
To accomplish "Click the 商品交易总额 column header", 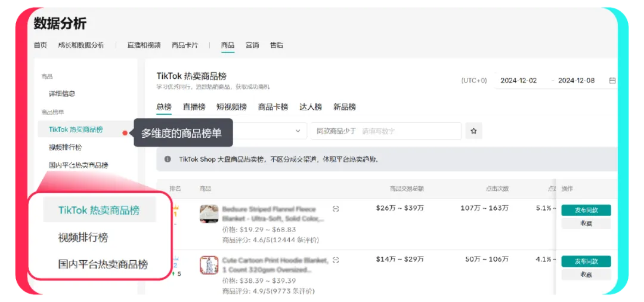I will 407,189.
